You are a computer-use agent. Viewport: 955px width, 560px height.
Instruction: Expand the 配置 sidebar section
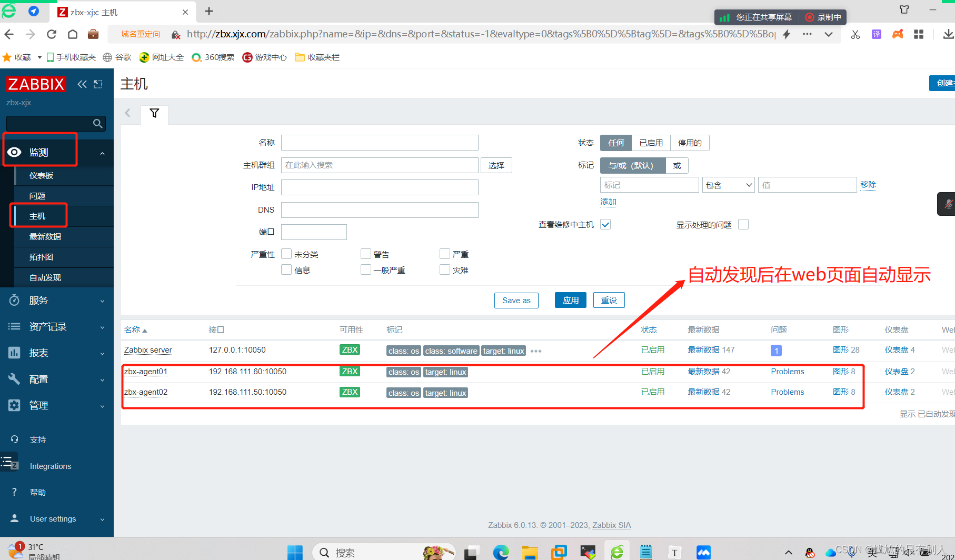[57, 379]
